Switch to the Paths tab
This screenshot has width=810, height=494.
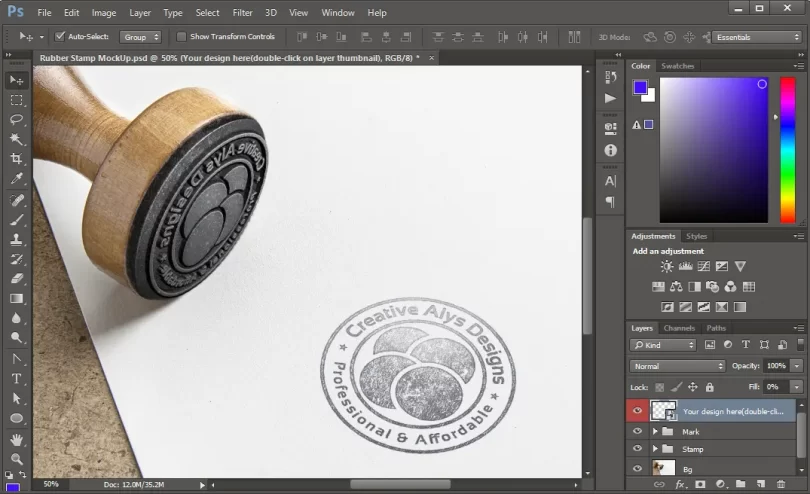coord(716,328)
